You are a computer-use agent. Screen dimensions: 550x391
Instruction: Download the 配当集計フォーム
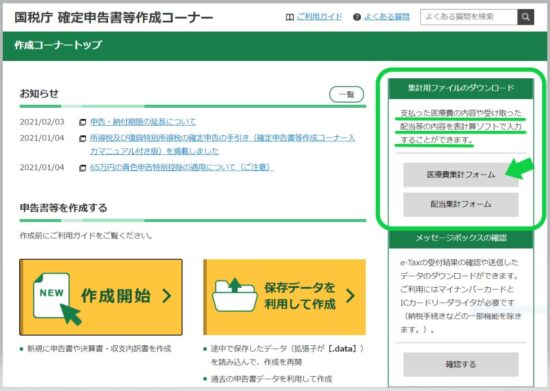pyautogui.click(x=461, y=204)
